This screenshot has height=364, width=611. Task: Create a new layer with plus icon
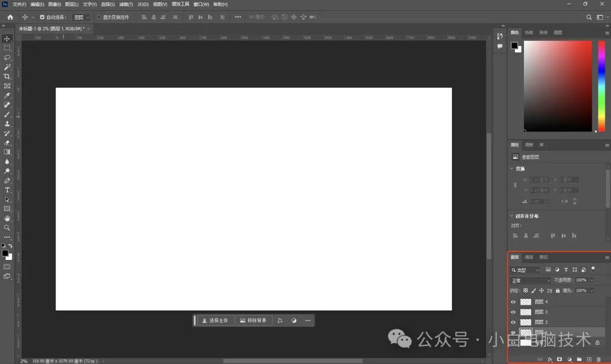(589, 359)
